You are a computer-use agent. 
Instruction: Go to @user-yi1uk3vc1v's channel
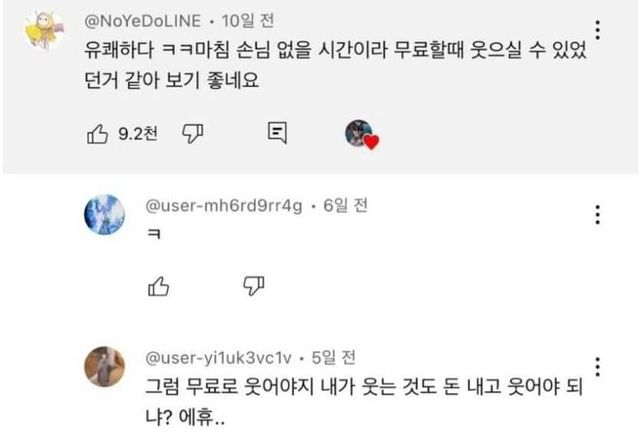[220, 358]
